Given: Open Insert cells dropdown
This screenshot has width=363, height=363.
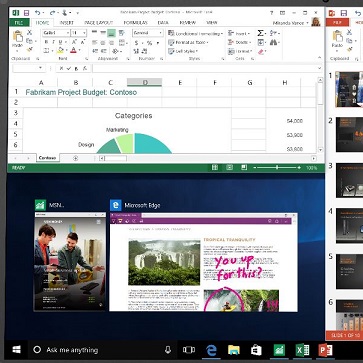Looking at the screenshot, I should coord(239,34).
